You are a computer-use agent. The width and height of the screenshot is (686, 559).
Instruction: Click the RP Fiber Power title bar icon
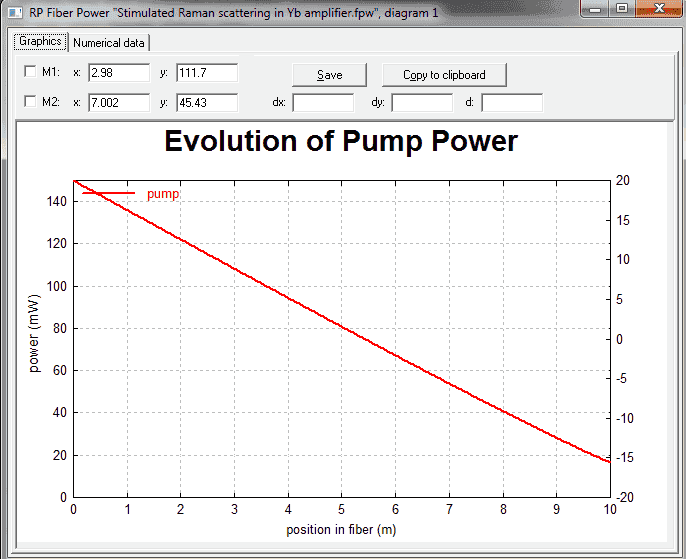click(15, 12)
